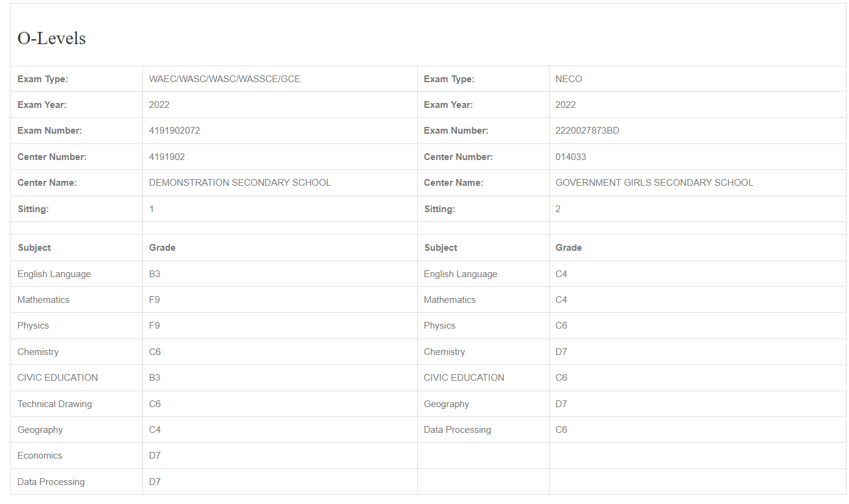Click the Technical Drawing subject cell

(55, 404)
